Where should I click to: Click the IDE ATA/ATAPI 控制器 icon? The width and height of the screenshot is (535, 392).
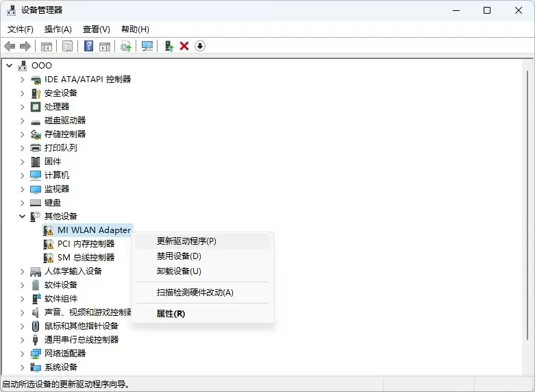tap(36, 79)
